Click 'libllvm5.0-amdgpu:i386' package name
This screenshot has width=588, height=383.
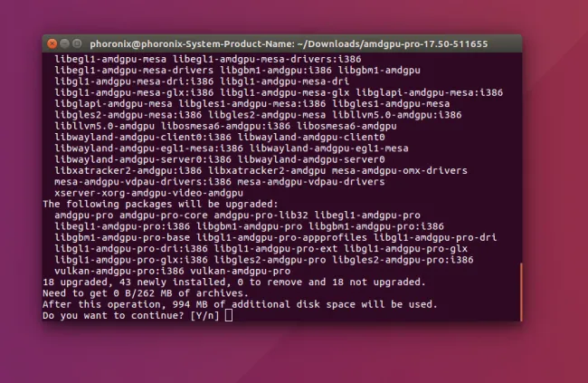(397, 115)
